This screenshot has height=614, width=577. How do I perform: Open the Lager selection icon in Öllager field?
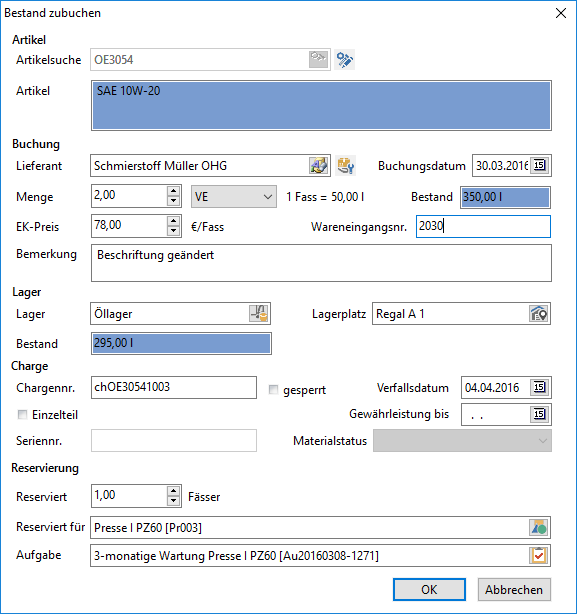pyautogui.click(x=259, y=314)
